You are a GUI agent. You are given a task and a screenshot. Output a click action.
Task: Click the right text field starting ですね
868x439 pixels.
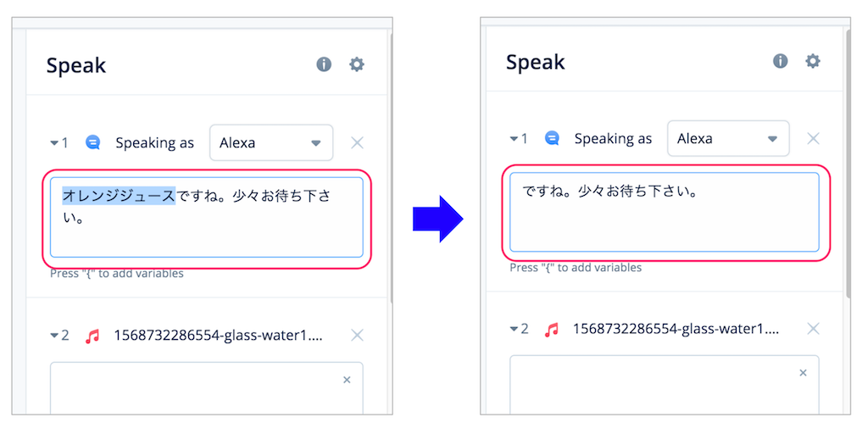665,212
